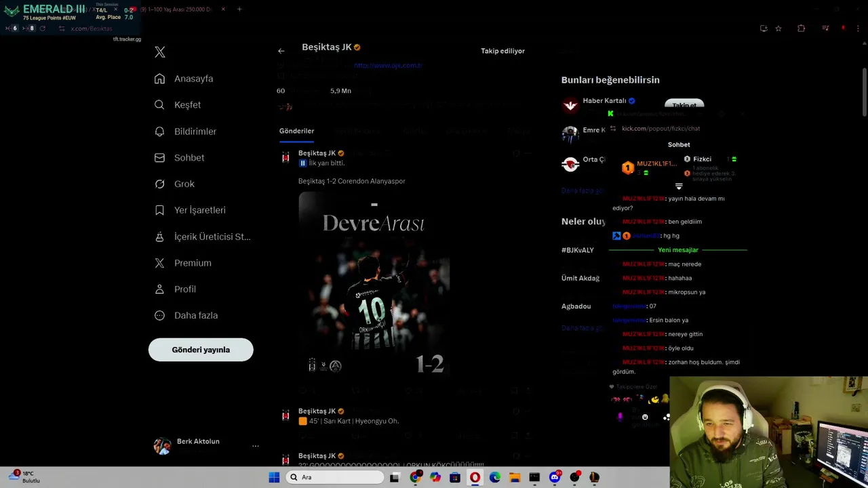The height and width of the screenshot is (488, 868).
Task: Open the Ümit Akdağ trend
Action: click(580, 279)
